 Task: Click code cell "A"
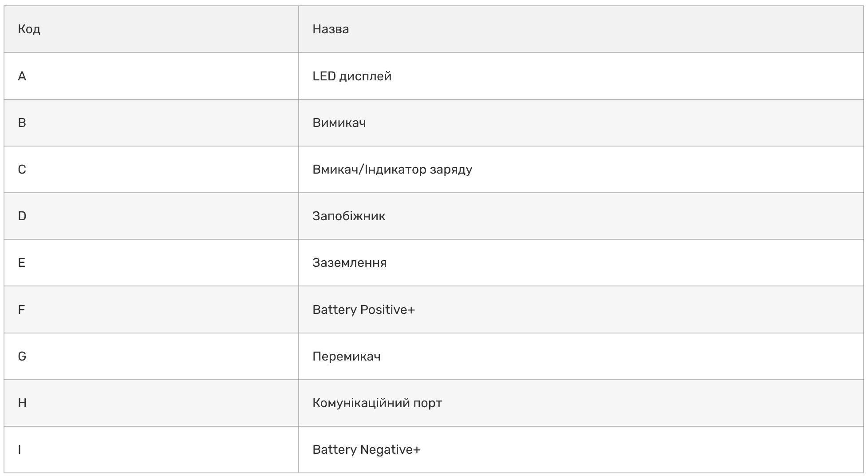pyautogui.click(x=22, y=76)
